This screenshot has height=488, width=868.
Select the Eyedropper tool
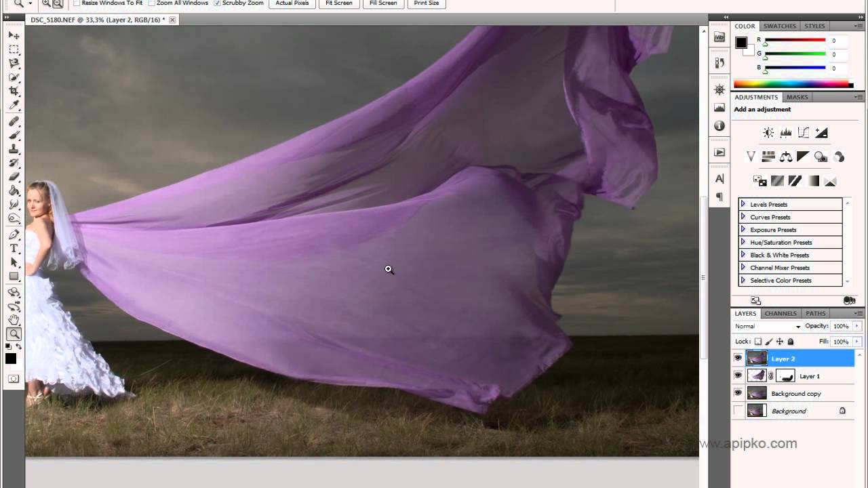coord(14,105)
